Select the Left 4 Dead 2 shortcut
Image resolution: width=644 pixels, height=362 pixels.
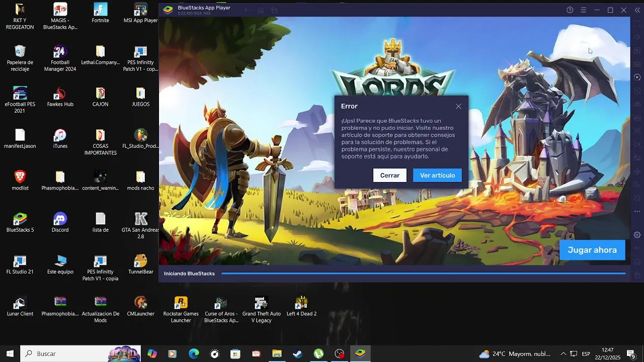[x=302, y=306]
